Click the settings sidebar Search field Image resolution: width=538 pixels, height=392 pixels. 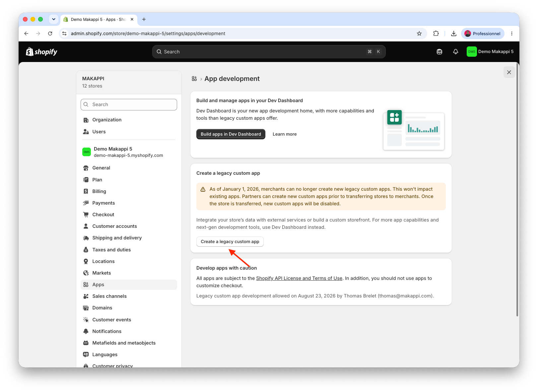pyautogui.click(x=129, y=104)
